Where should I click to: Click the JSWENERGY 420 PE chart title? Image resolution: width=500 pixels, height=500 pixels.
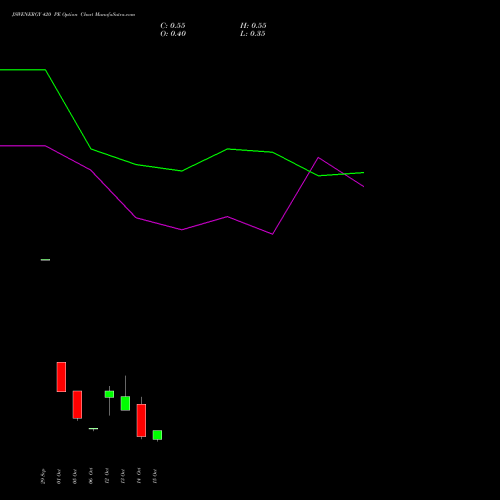pos(73,15)
